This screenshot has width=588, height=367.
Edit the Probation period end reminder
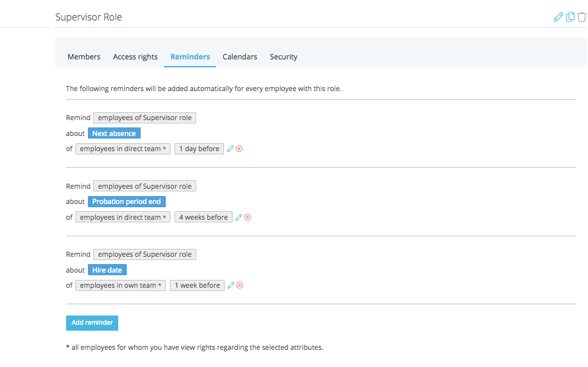click(x=239, y=217)
